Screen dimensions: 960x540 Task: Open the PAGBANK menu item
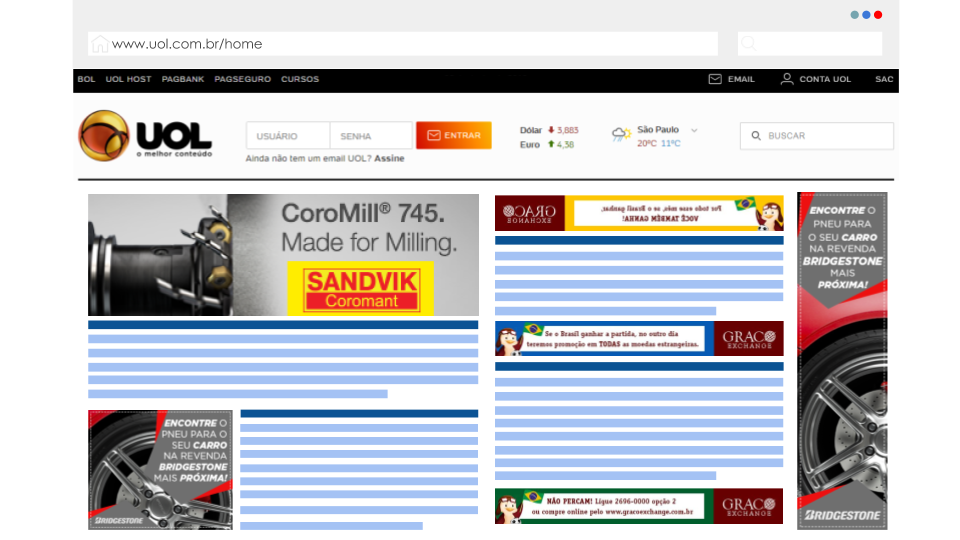tap(183, 79)
